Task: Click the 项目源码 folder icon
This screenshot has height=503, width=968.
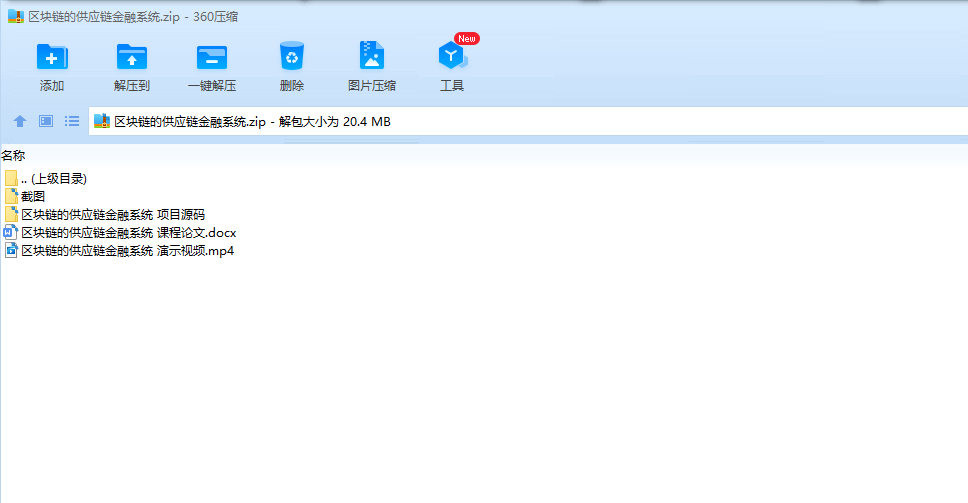Action: 11,214
